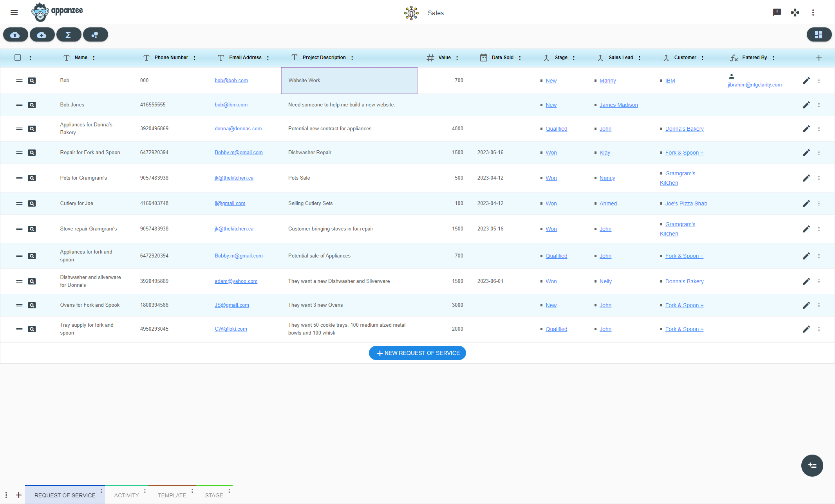
Task: Open the donna@donnas.com email link
Action: pos(238,129)
